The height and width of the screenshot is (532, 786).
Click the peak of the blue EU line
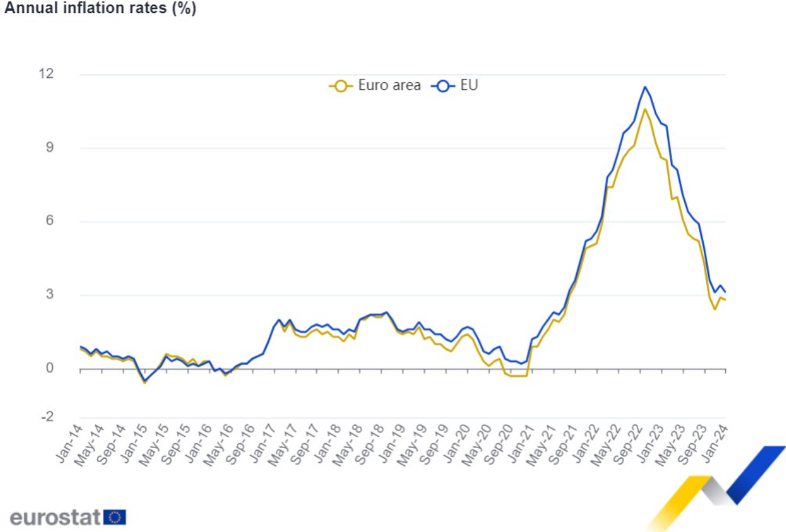[645, 87]
